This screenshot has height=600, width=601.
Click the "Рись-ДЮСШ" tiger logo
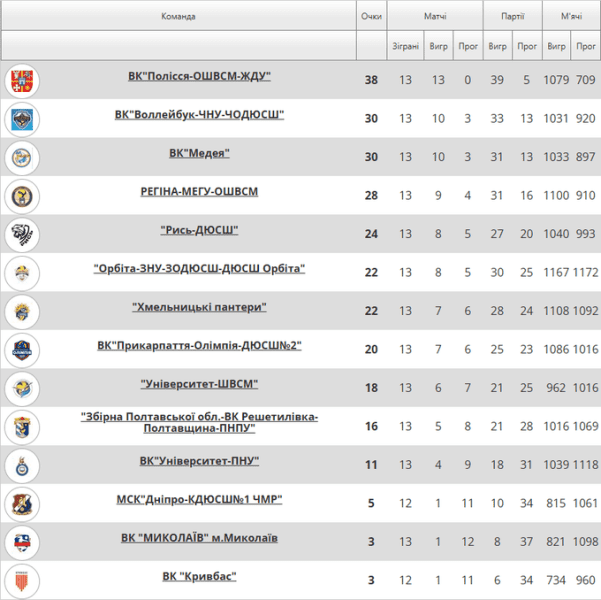pos(21,234)
